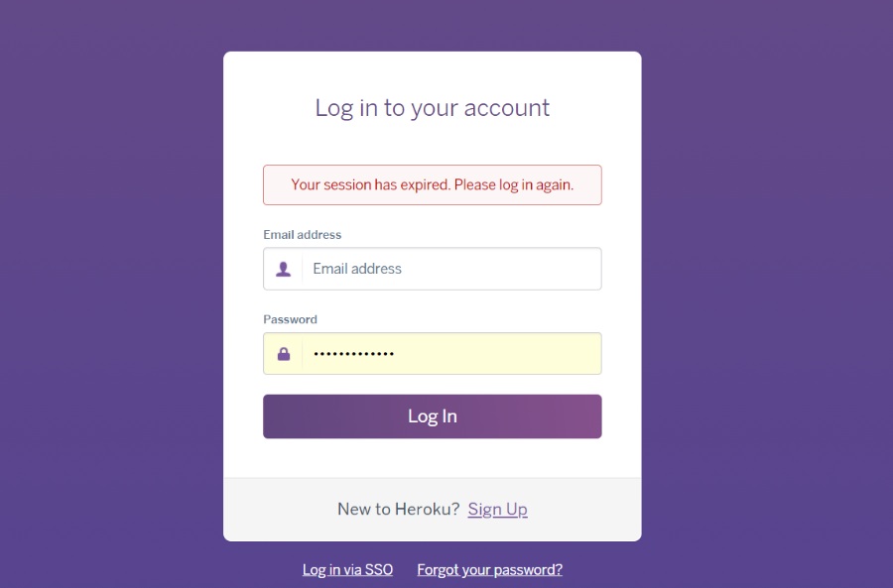This screenshot has width=893, height=588.
Task: Click the "New to Heroku?" text
Action: pyautogui.click(x=398, y=509)
